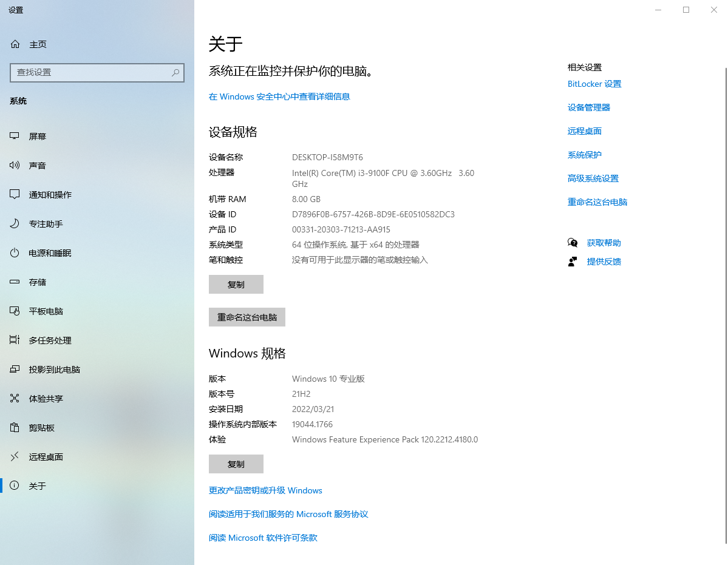Open the 主页 home page
728x565 pixels.
(x=38, y=44)
